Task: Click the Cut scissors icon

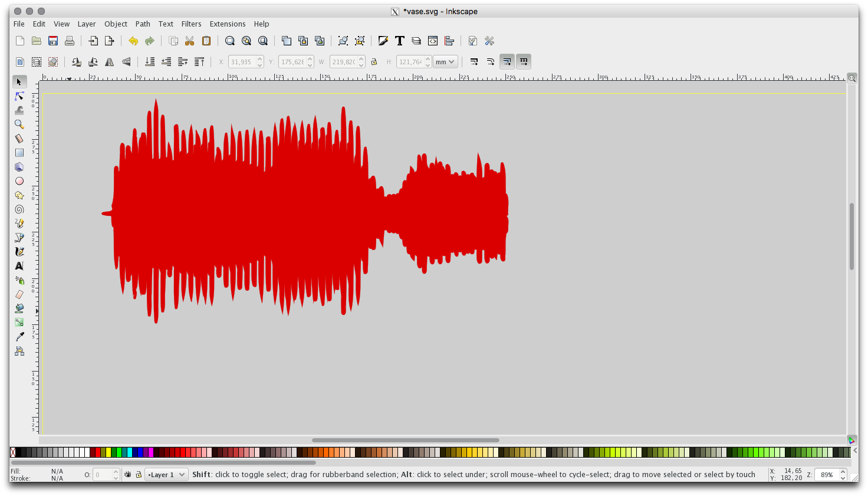Action: coord(190,41)
